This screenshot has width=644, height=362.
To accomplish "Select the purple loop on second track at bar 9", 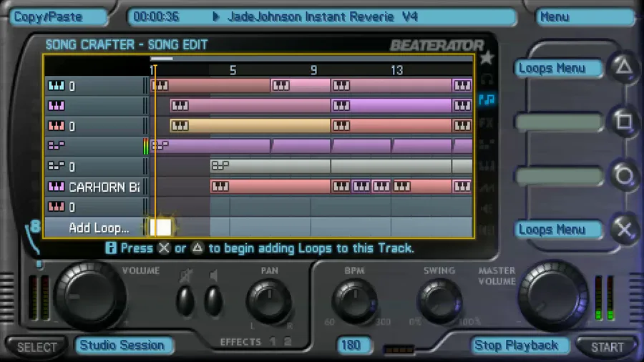I will coord(391,105).
